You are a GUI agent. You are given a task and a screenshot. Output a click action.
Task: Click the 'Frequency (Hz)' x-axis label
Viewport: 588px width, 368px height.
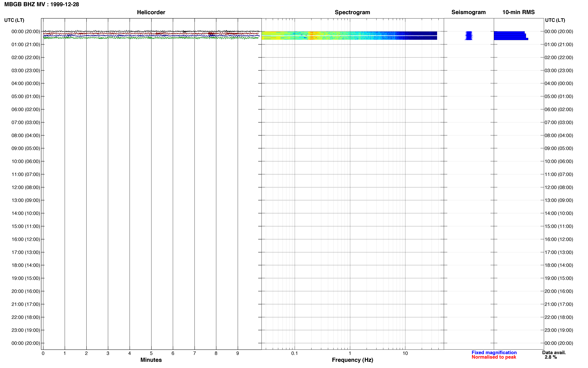[x=352, y=360]
